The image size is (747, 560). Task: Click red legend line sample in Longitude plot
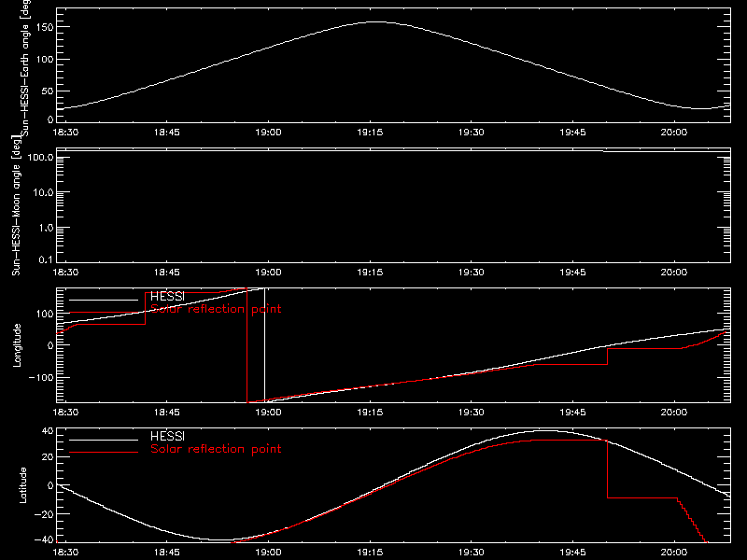click(104, 313)
